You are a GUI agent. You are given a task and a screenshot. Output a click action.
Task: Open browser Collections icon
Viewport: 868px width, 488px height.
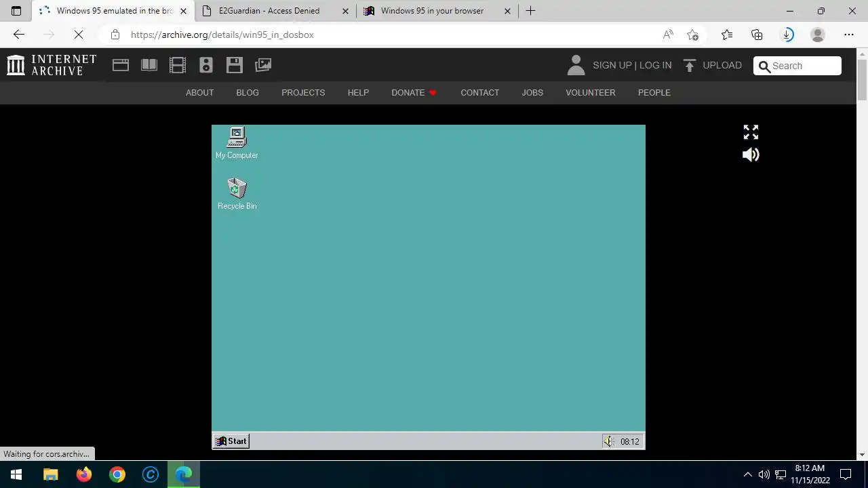pyautogui.click(x=757, y=35)
